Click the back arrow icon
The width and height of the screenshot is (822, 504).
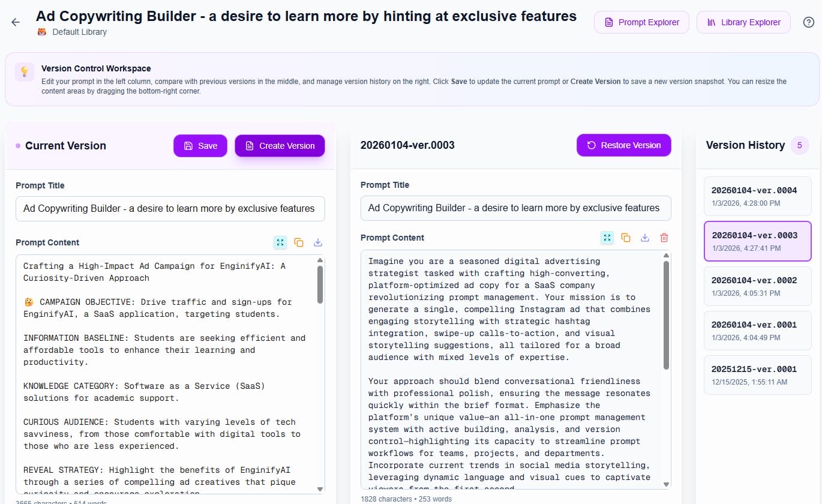click(16, 22)
